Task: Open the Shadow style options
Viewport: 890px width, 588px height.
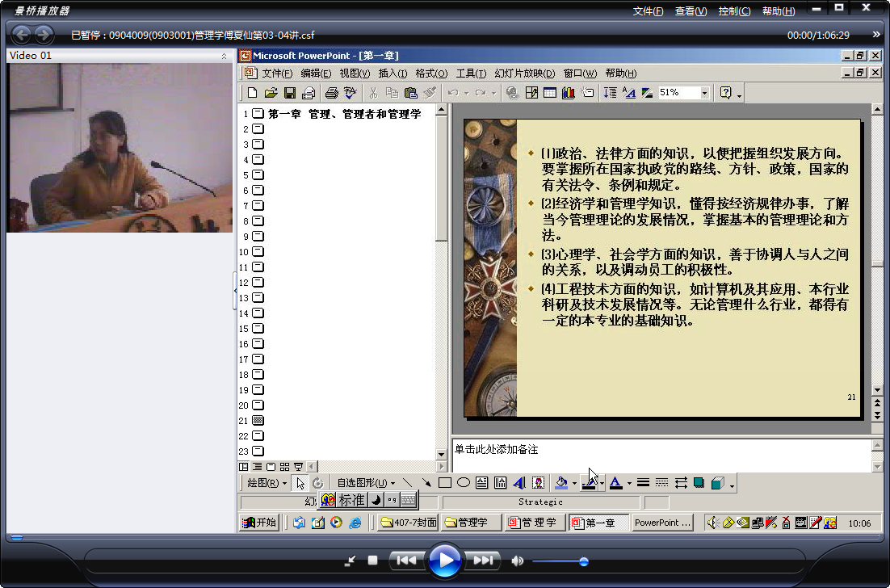Action: 699,483
